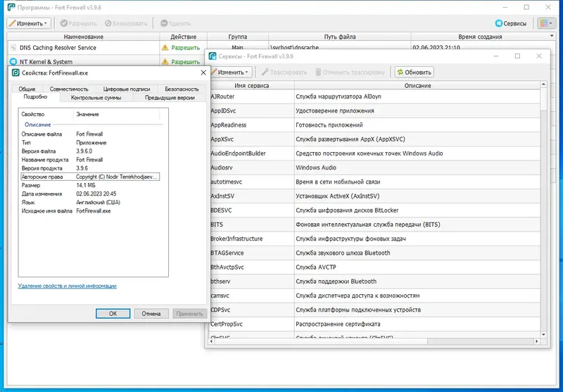563x392 pixels.
Task: Click right arrow of horizontal services scrollbar
Action: coord(536,341)
